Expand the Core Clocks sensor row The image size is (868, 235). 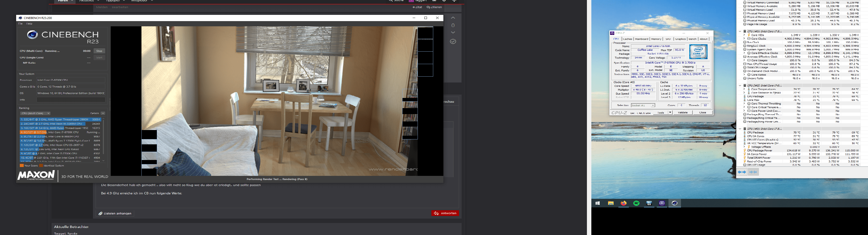tap(744, 39)
